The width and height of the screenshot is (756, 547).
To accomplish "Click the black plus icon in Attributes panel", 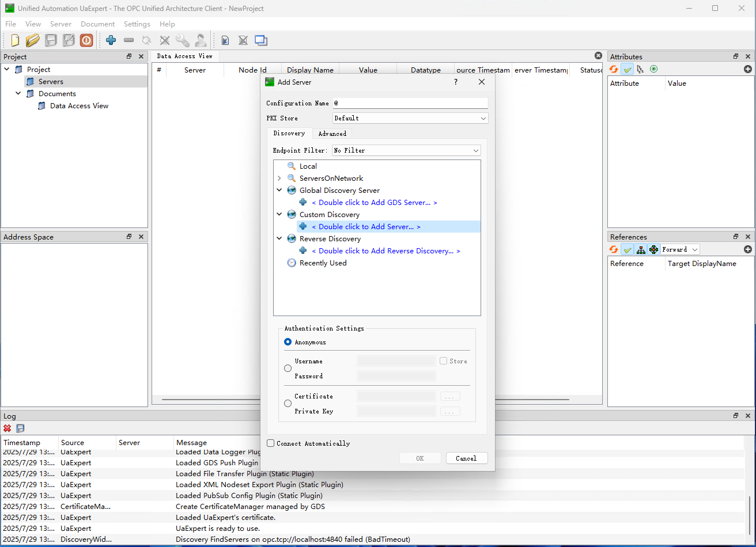I will click(748, 69).
